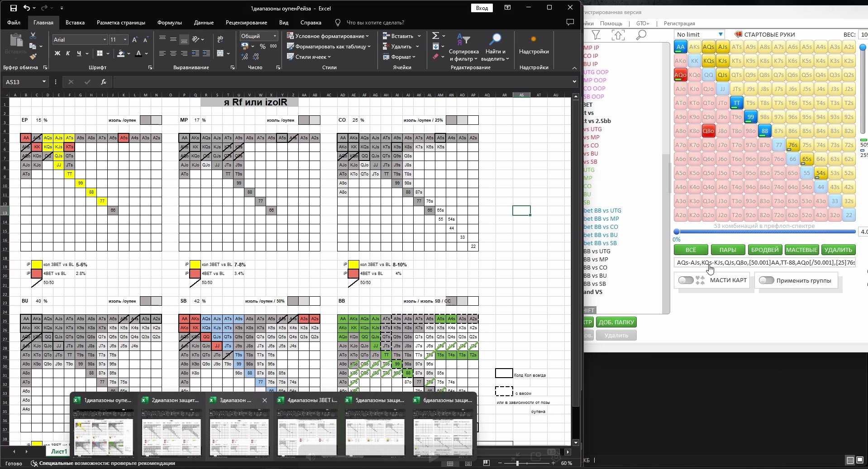Toggle the 22 hand cell in poker matrix
Viewport: 868px width, 469px height.
[x=849, y=215]
